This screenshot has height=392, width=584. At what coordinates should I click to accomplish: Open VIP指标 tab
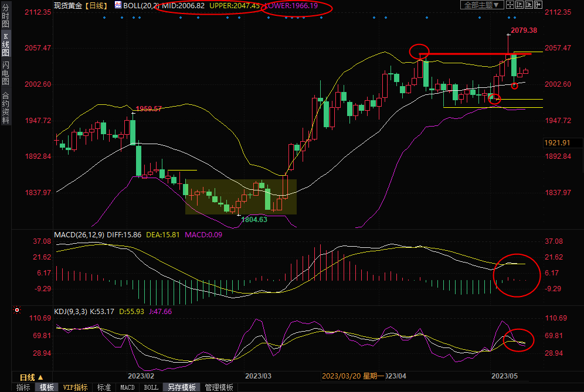click(x=75, y=387)
